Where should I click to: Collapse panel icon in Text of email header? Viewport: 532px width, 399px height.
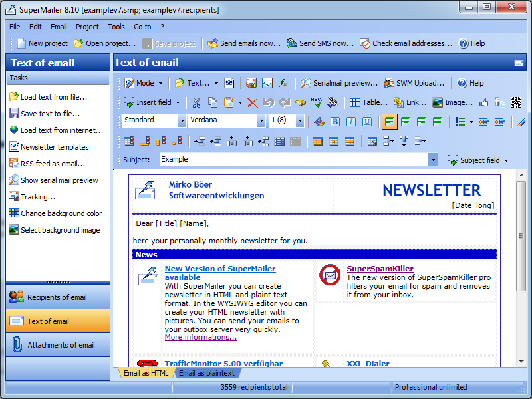pyautogui.click(x=519, y=63)
